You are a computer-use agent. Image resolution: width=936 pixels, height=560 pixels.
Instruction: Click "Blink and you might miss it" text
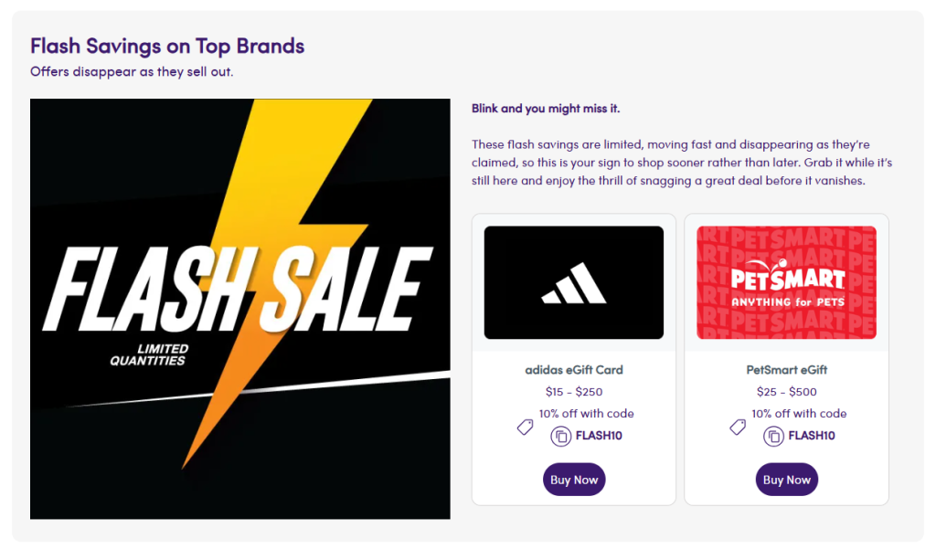pos(545,109)
